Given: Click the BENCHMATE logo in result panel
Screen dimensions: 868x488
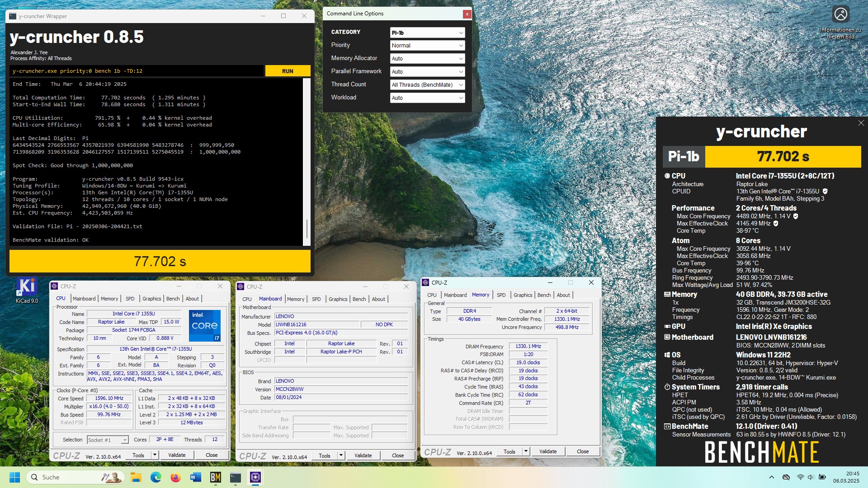Looking at the screenshot, I should (762, 452).
